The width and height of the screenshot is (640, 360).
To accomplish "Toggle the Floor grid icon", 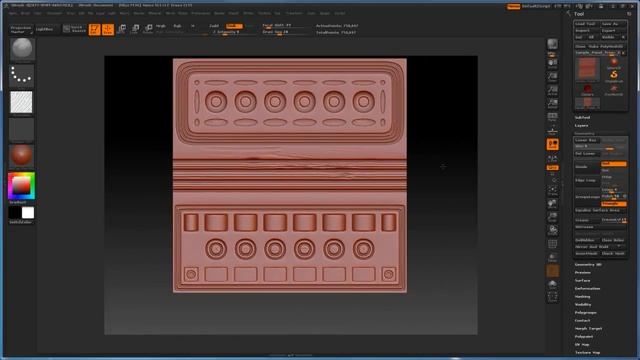I will [553, 131].
